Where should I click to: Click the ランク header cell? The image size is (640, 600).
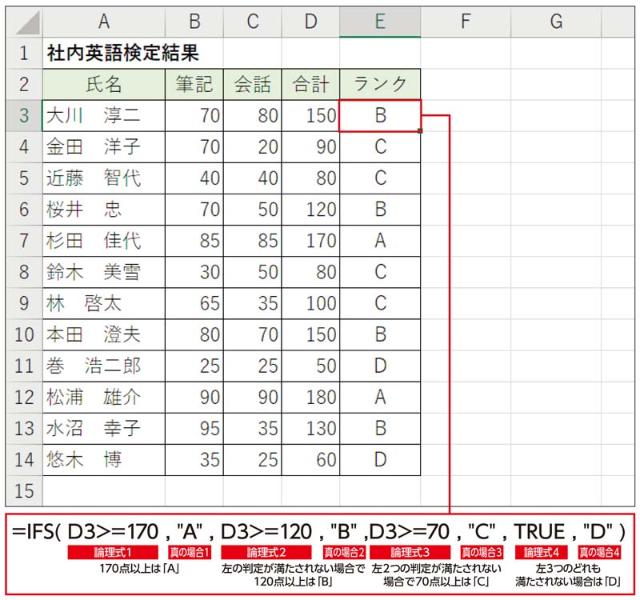[380, 84]
